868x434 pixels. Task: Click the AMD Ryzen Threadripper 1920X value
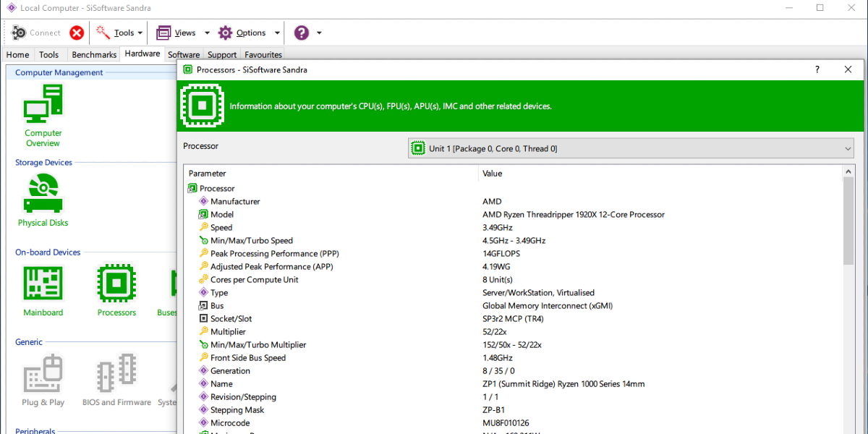pos(574,214)
